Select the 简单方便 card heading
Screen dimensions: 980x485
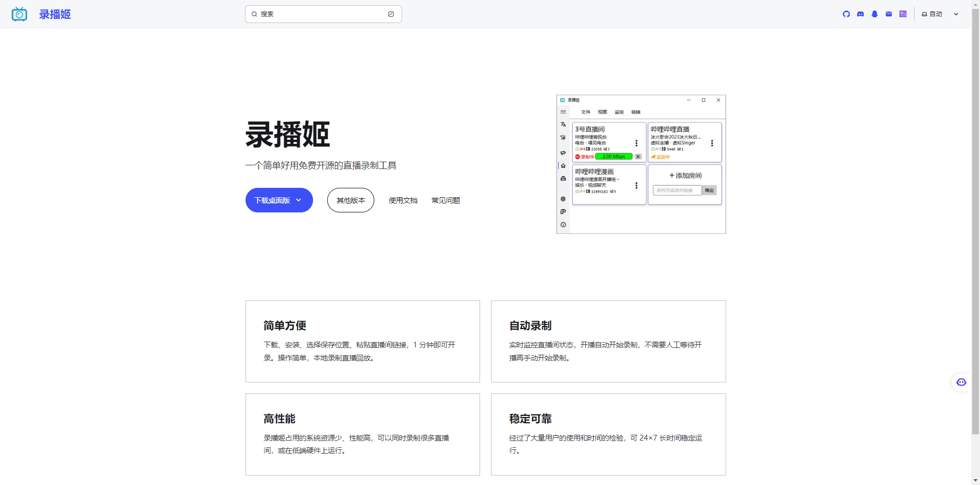pyautogui.click(x=285, y=325)
